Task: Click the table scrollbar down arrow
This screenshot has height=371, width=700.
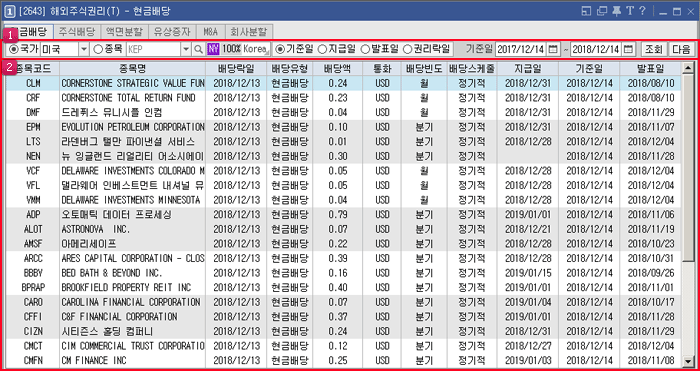Action: tap(688, 361)
